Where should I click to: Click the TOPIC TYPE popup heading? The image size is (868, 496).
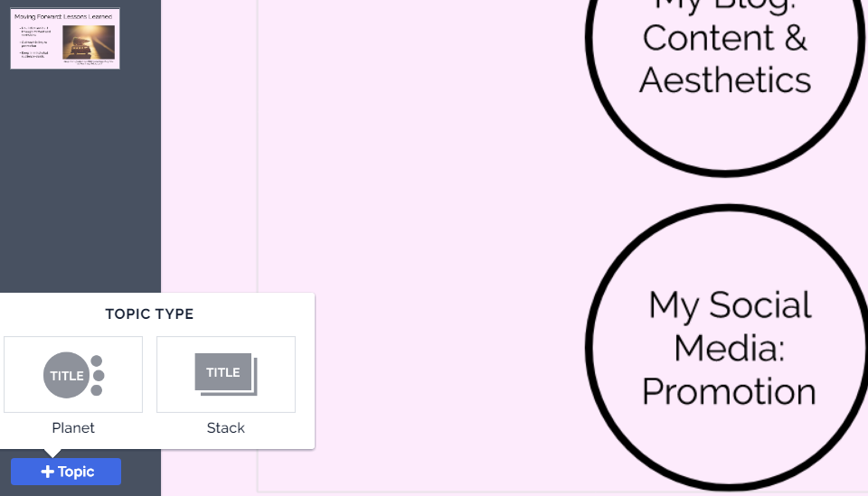coord(149,314)
